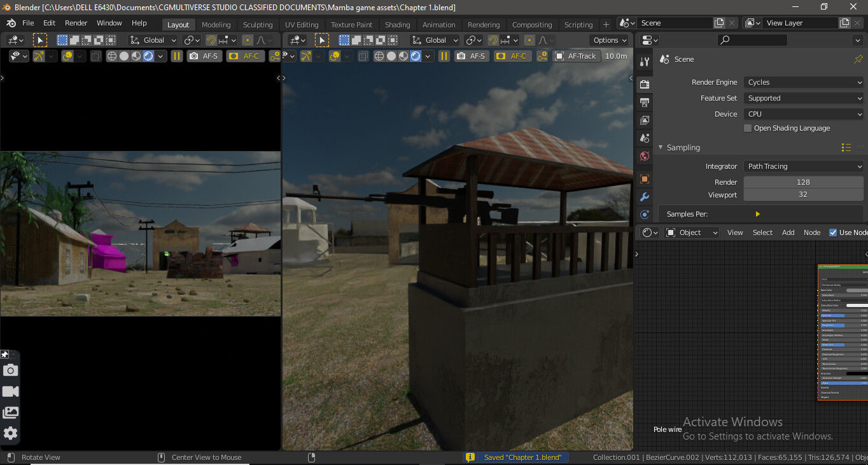
Task: Open the Output properties printer tab
Action: coord(644,103)
